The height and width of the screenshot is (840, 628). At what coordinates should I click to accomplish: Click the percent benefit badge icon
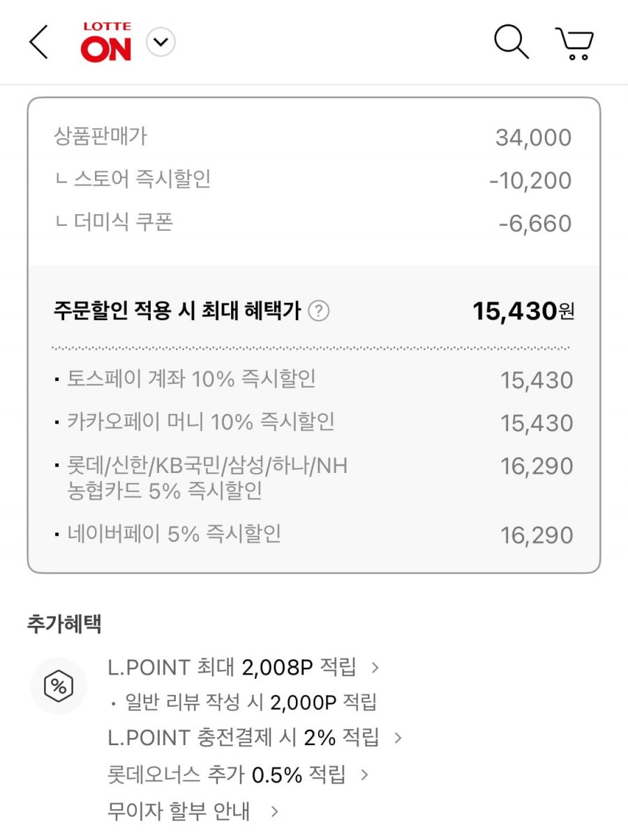[59, 687]
